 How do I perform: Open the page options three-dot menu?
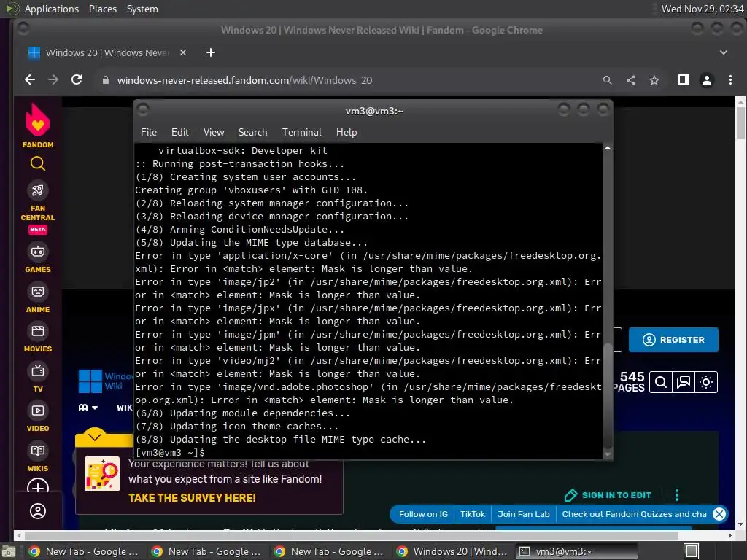coord(676,495)
